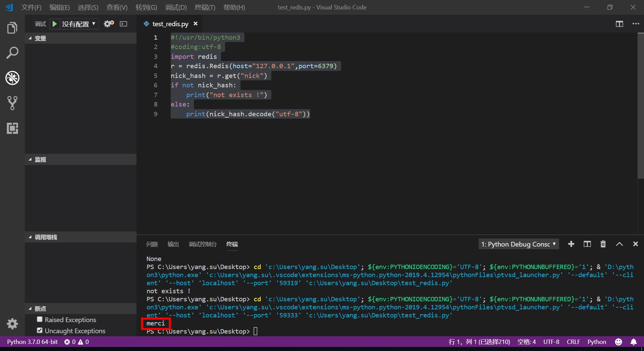Toggle the Raised Exceptions checkbox

[x=40, y=319]
